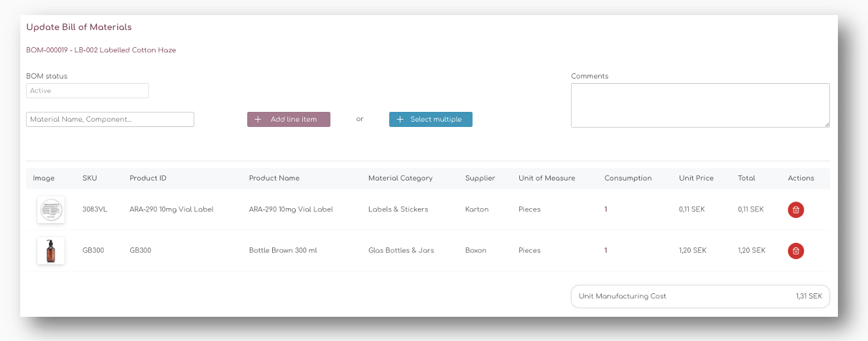The width and height of the screenshot is (868, 341).
Task: Click the Unit Price column header
Action: point(696,178)
